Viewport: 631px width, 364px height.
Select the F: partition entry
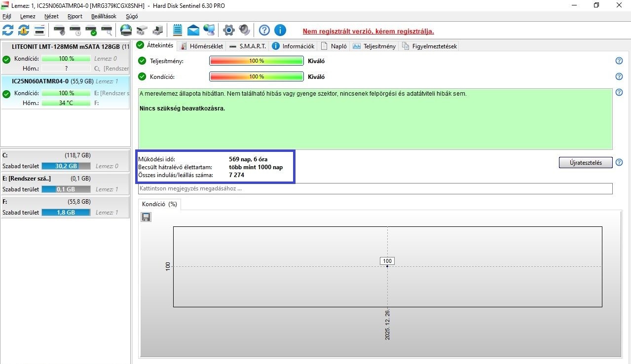tap(65, 207)
